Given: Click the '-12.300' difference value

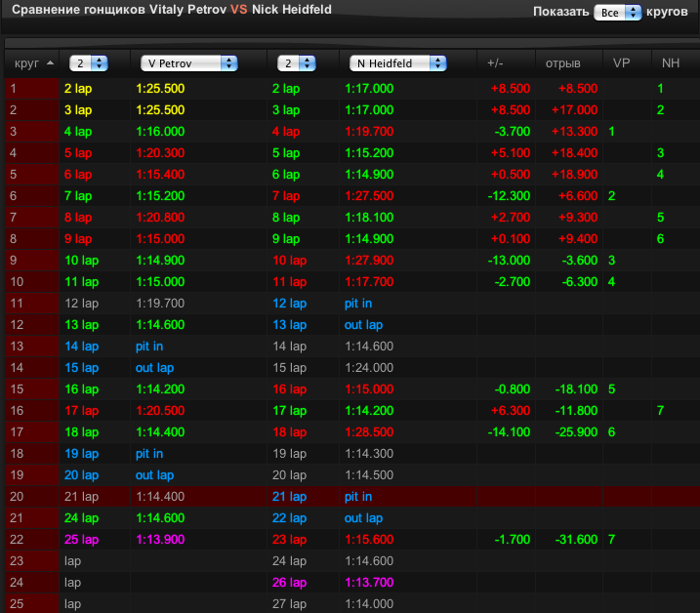Looking at the screenshot, I should tap(509, 195).
